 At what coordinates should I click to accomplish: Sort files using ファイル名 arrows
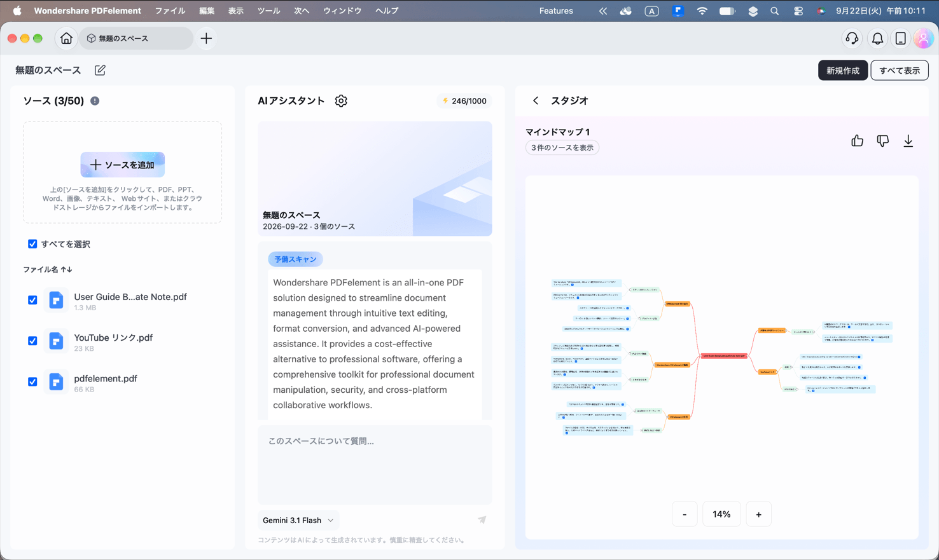point(66,270)
